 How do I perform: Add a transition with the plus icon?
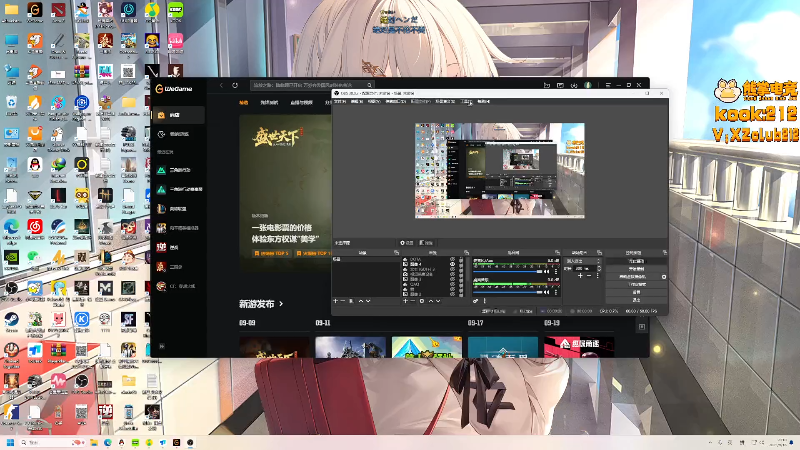(580, 276)
